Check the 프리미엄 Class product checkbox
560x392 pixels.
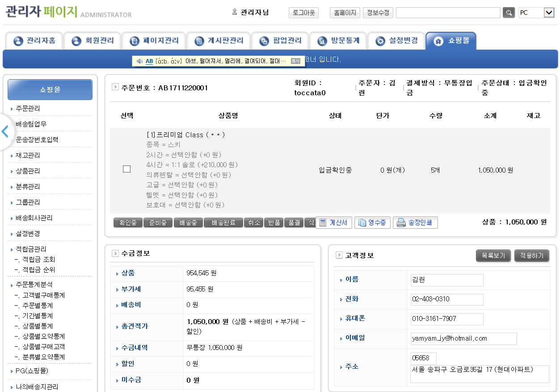tap(126, 169)
